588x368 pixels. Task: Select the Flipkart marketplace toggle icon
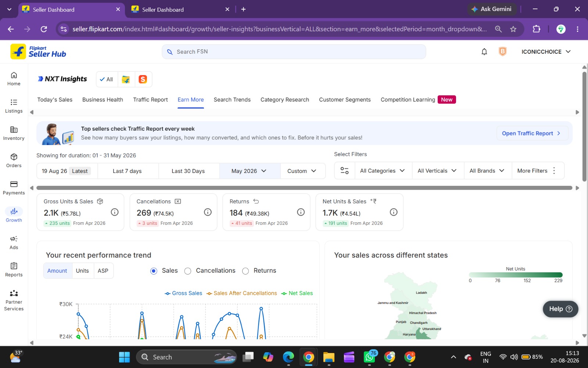[126, 79]
